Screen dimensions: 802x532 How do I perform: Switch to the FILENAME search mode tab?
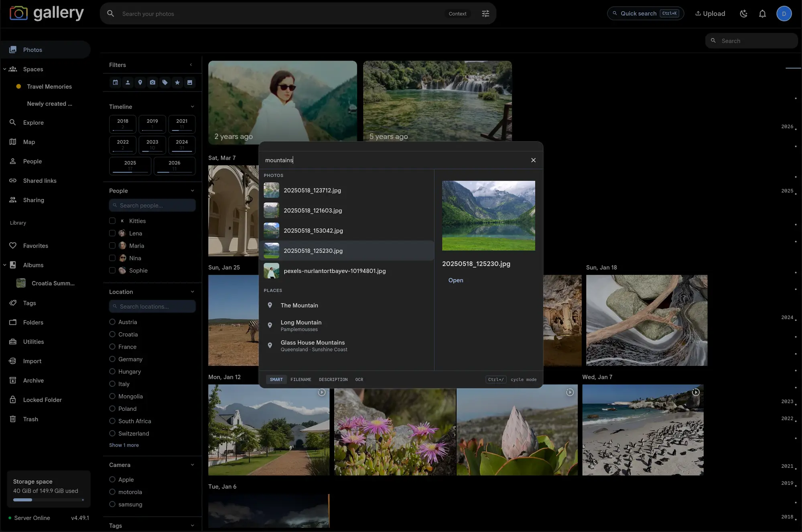click(x=300, y=379)
